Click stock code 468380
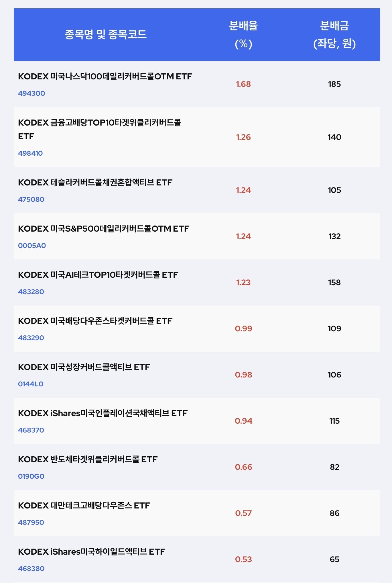392x583 pixels. [x=31, y=569]
